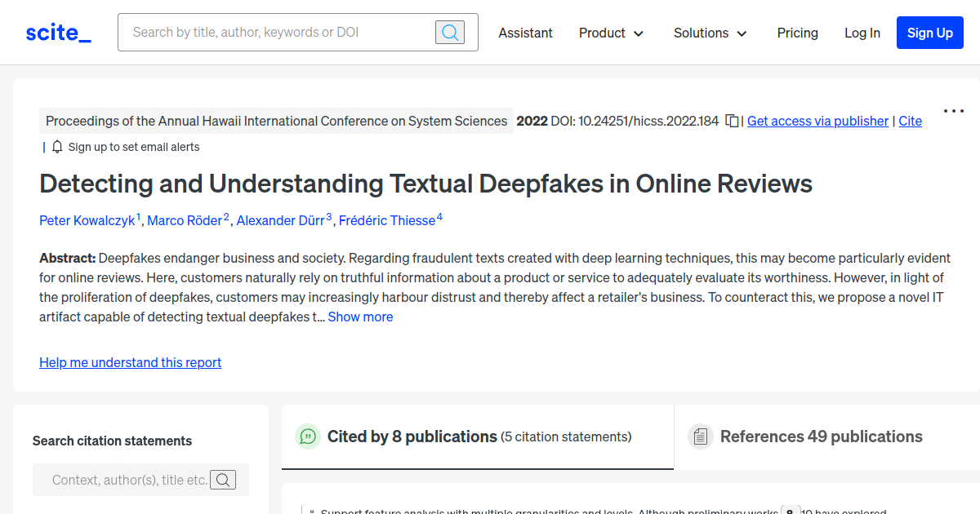
Task: Open Get access via publisher
Action: (817, 120)
